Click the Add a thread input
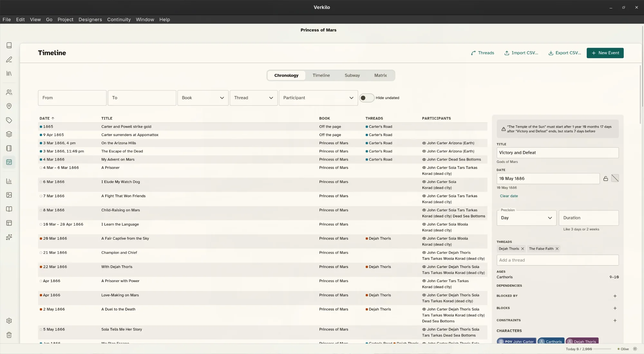Screen dimensions: 644x354 [558, 260]
